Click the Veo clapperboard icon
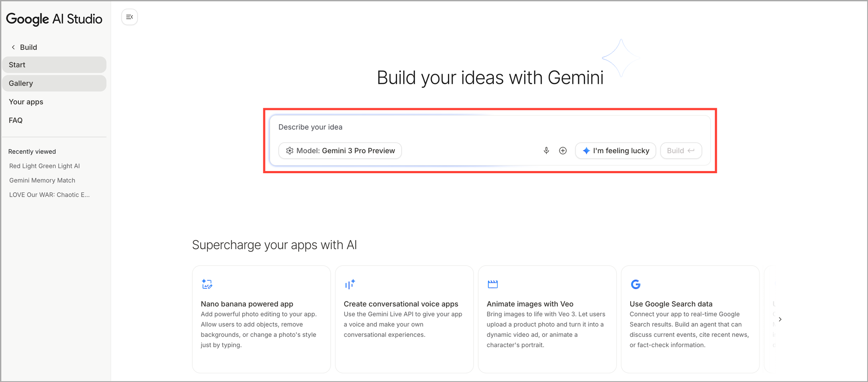The width and height of the screenshot is (868, 382). coord(493,284)
